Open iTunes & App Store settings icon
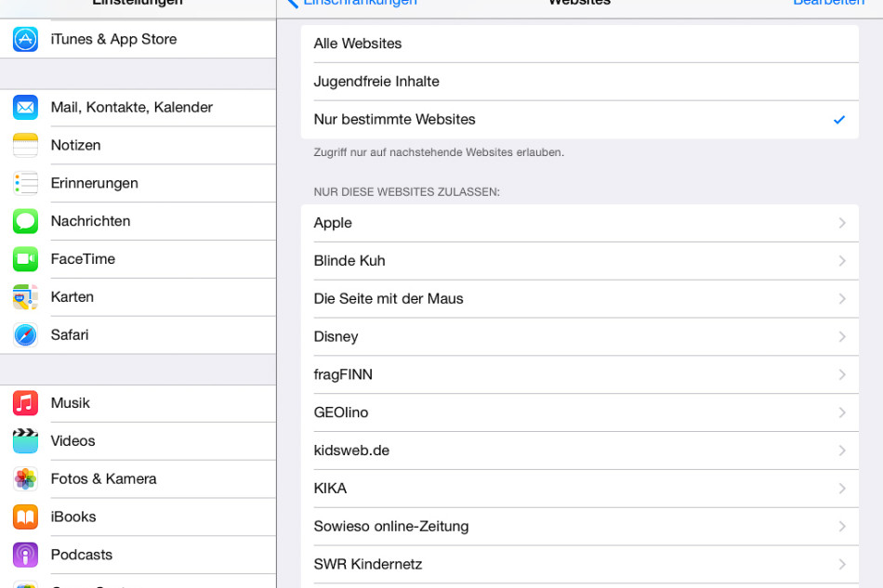This screenshot has height=588, width=883. 25,39
